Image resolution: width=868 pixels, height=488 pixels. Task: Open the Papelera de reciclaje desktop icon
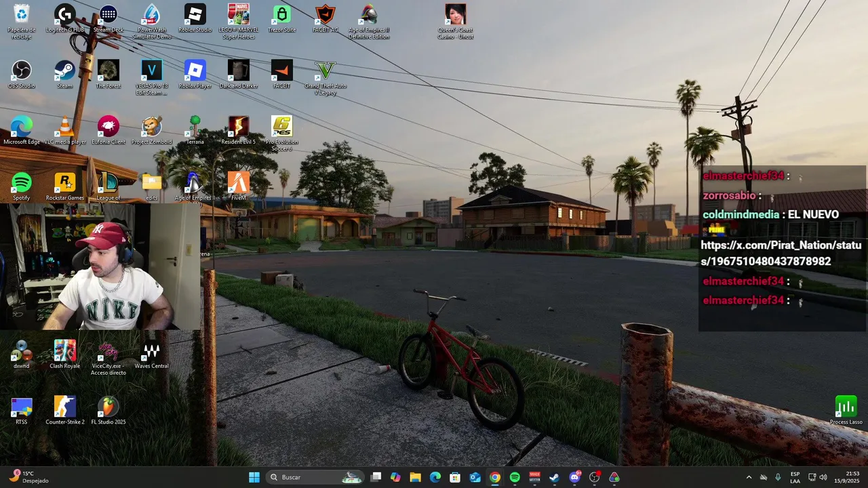point(22,21)
